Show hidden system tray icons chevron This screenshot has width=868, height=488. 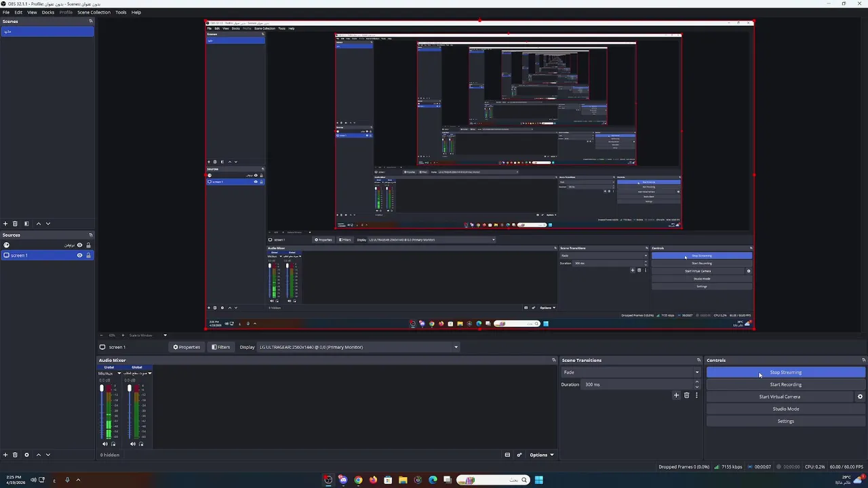click(78, 480)
